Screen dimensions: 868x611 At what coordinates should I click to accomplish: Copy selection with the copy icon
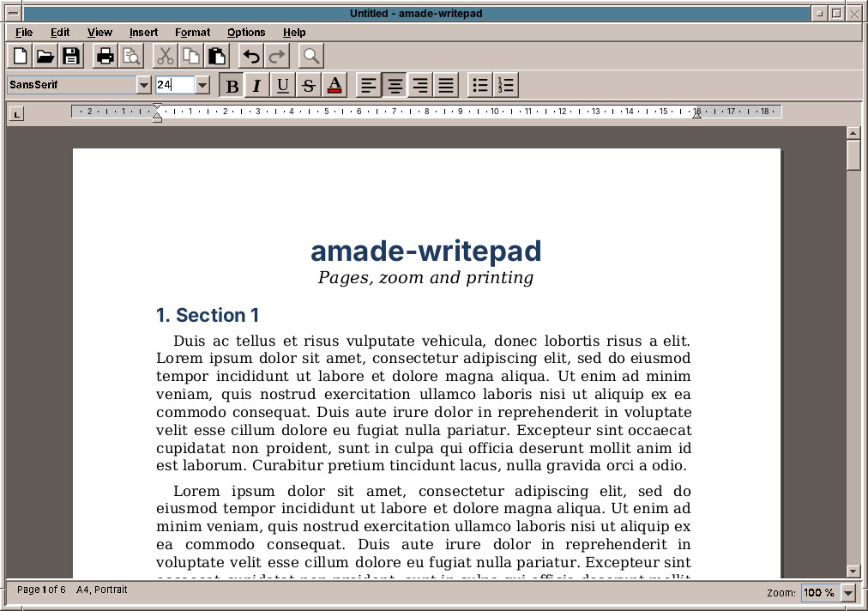[191, 56]
